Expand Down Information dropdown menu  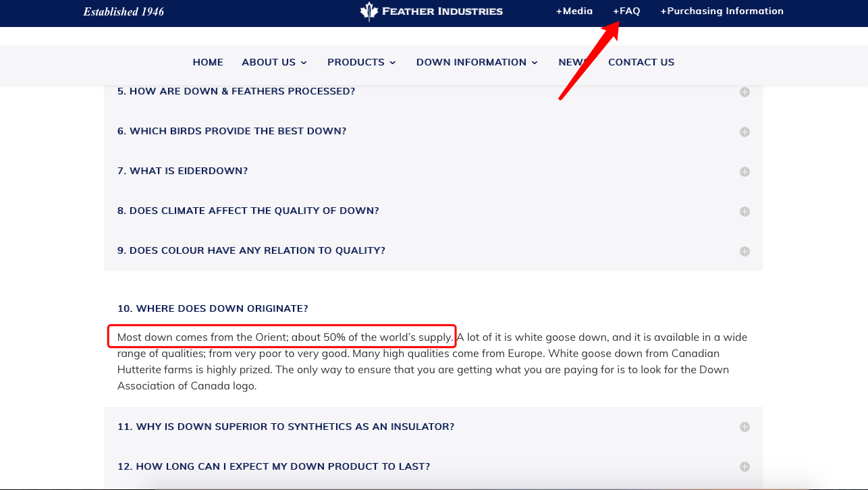(x=477, y=62)
